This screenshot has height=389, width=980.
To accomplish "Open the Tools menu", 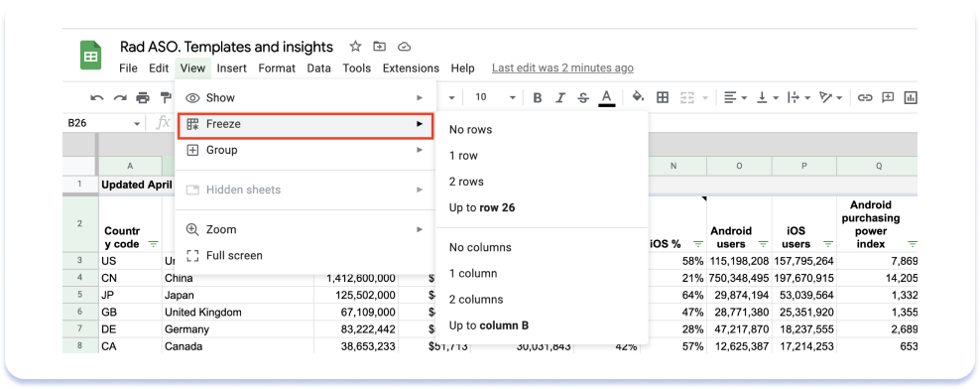I will click(x=357, y=68).
